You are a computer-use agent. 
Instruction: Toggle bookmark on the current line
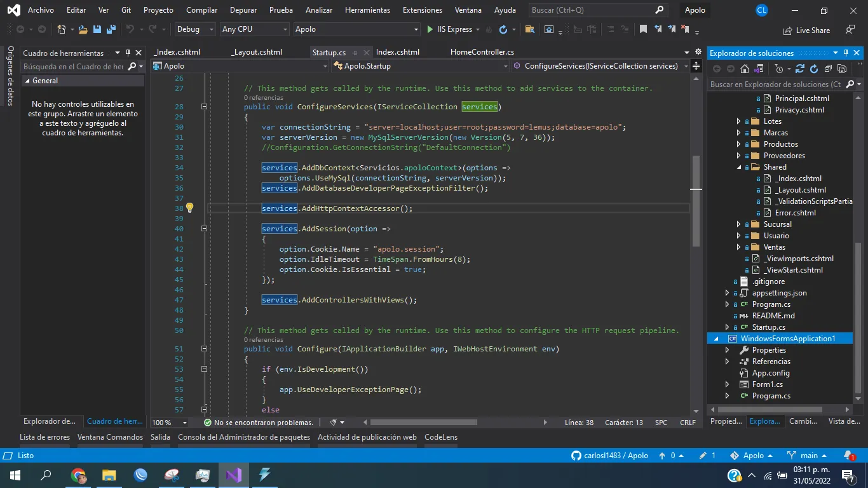tap(643, 29)
